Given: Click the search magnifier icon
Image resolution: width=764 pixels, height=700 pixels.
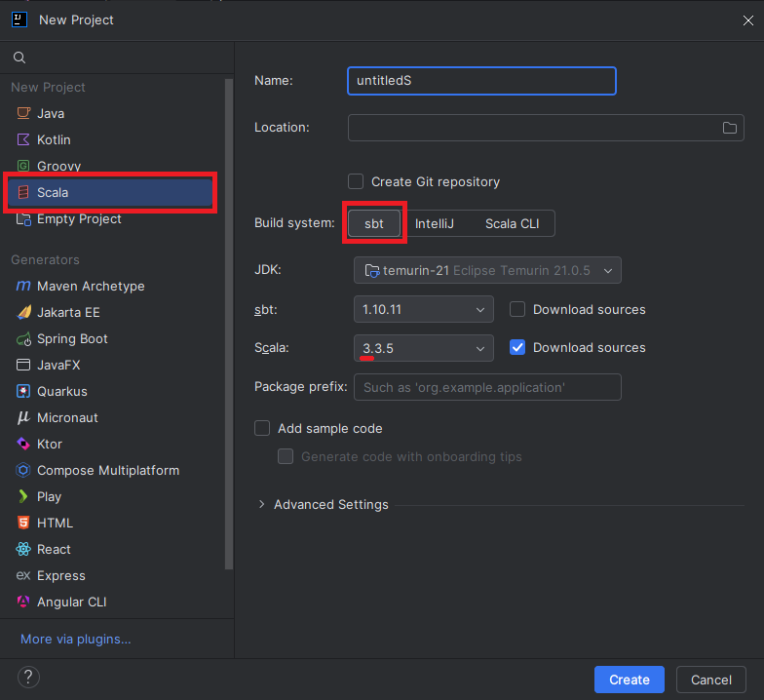Looking at the screenshot, I should (19, 58).
